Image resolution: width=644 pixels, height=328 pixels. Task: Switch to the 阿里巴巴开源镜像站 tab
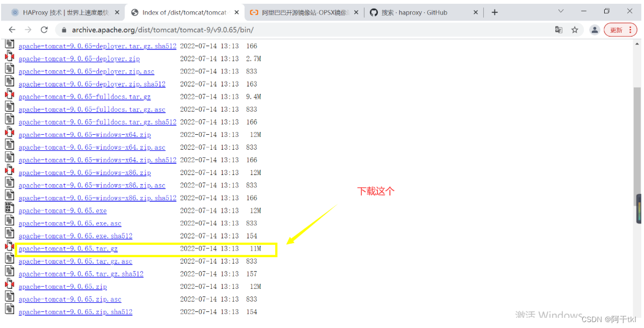(x=304, y=13)
